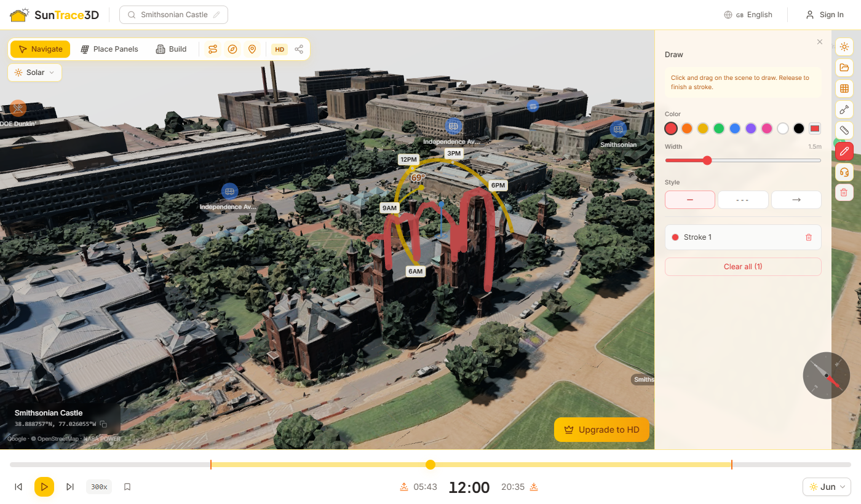The width and height of the screenshot is (861, 504).
Task: Click the sunrise icon beside 05:43
Action: [404, 487]
